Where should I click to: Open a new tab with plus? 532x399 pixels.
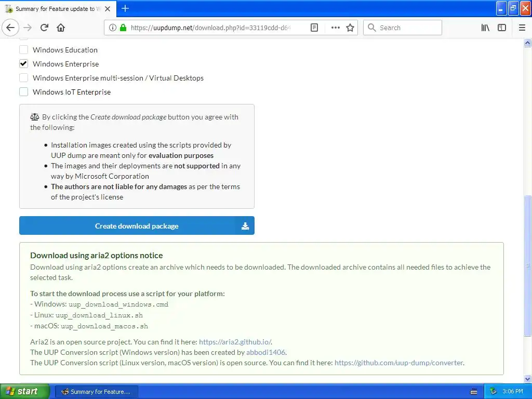coord(125,8)
